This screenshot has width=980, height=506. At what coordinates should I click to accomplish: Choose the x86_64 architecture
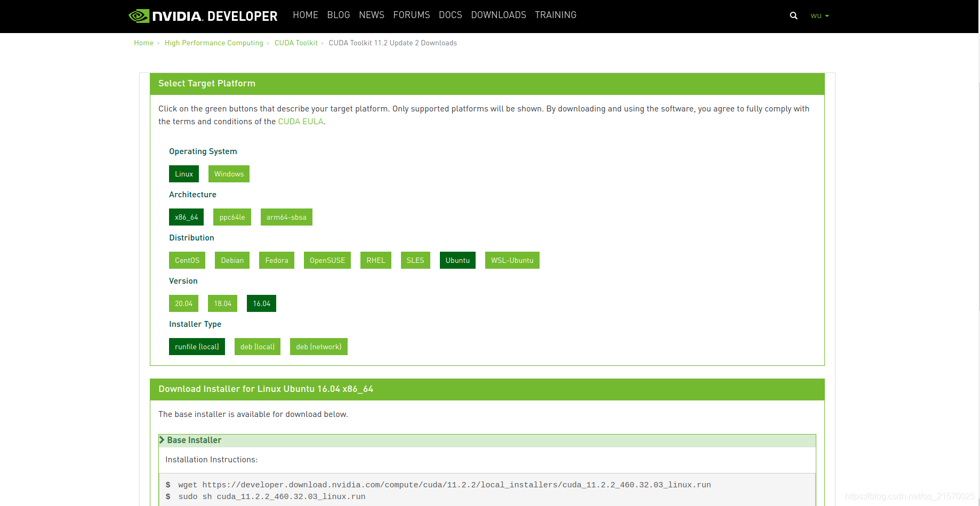(186, 217)
